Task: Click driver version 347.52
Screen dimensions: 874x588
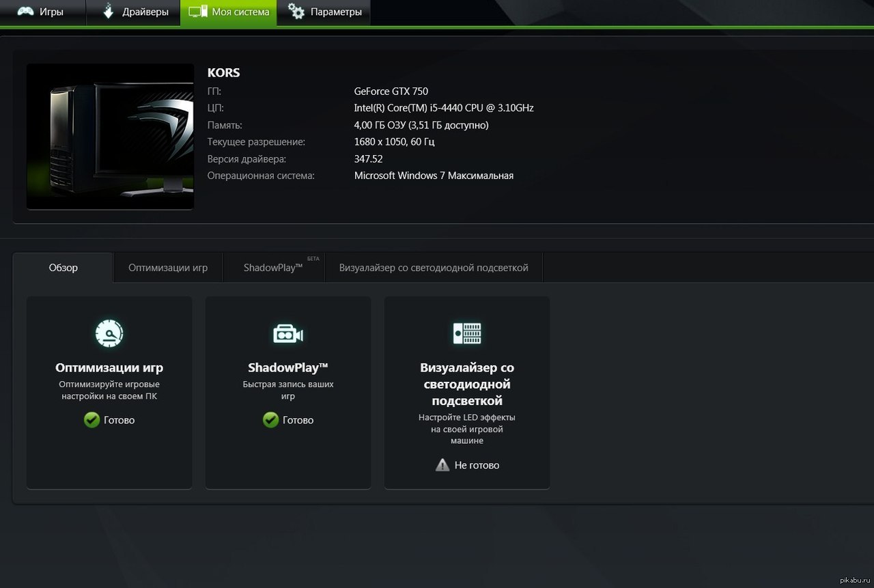Action: pos(369,158)
